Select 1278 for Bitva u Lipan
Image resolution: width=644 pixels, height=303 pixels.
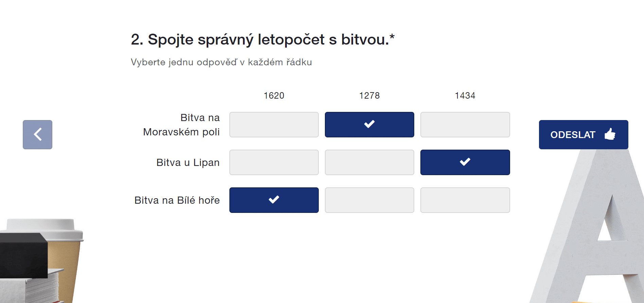click(369, 163)
